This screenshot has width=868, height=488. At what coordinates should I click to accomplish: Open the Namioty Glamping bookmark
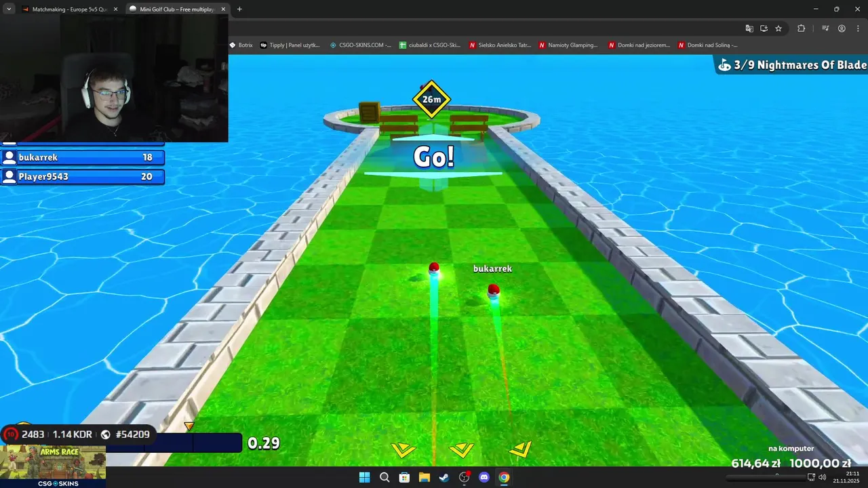tap(568, 45)
